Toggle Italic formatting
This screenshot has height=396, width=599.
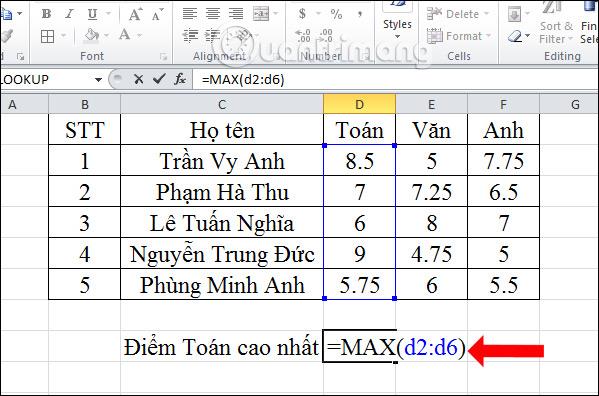(69, 14)
